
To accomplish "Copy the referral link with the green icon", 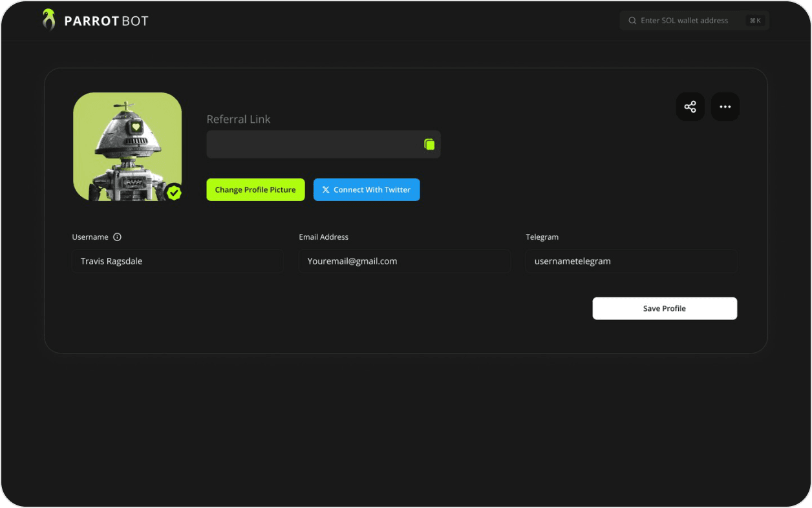I will 429,144.
